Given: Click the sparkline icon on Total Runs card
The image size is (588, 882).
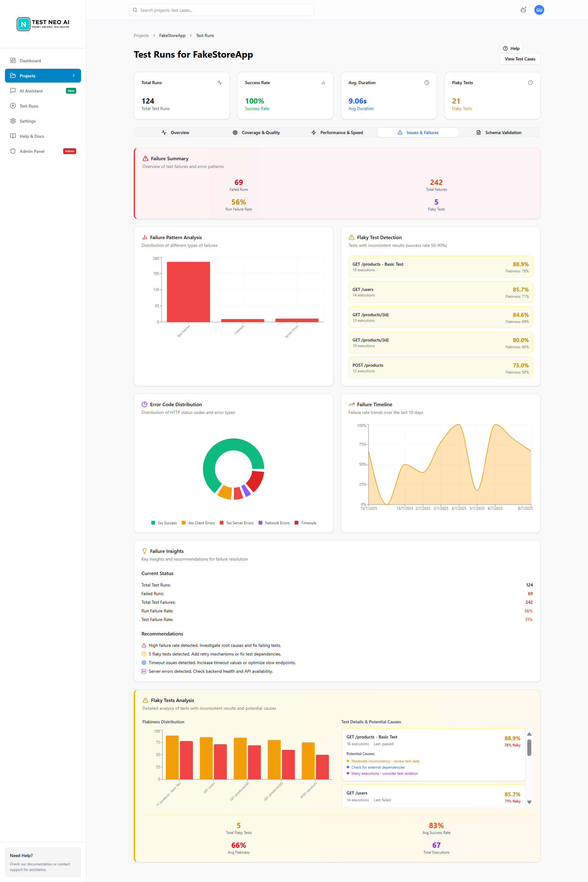Looking at the screenshot, I should click(220, 83).
